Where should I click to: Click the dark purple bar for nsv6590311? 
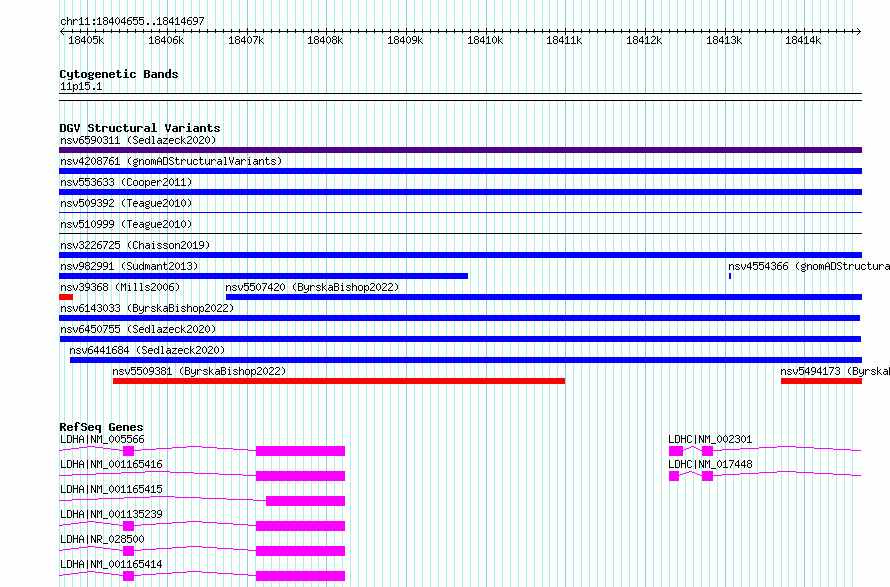(x=460, y=150)
